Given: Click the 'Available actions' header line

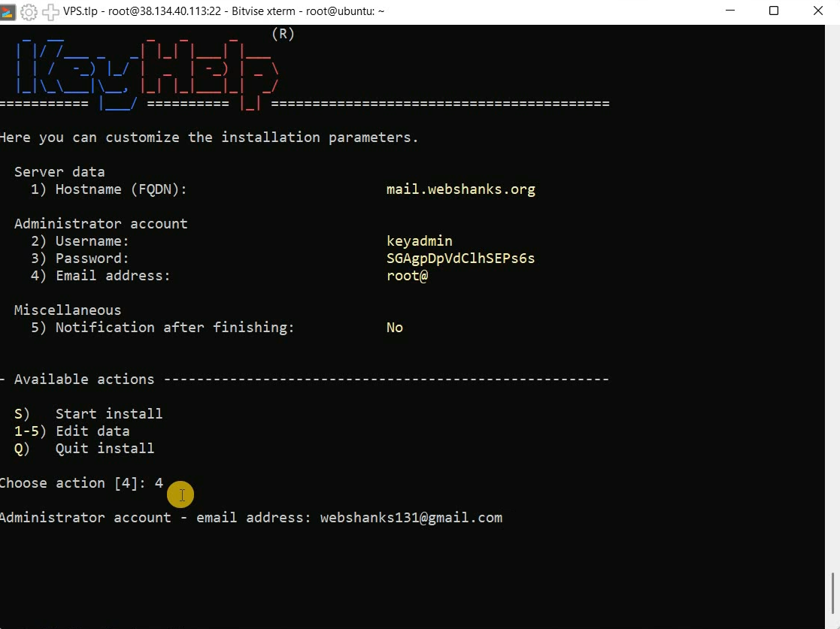Looking at the screenshot, I should click(305, 380).
